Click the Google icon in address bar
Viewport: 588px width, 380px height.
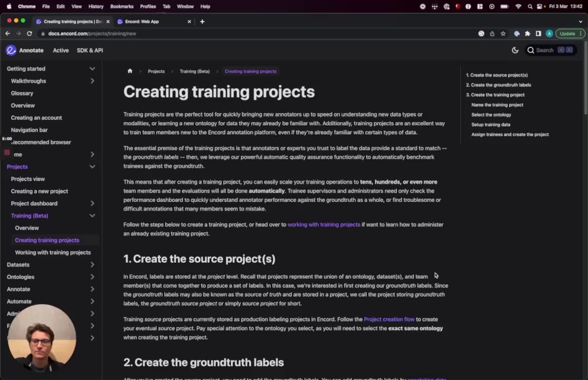point(481,34)
